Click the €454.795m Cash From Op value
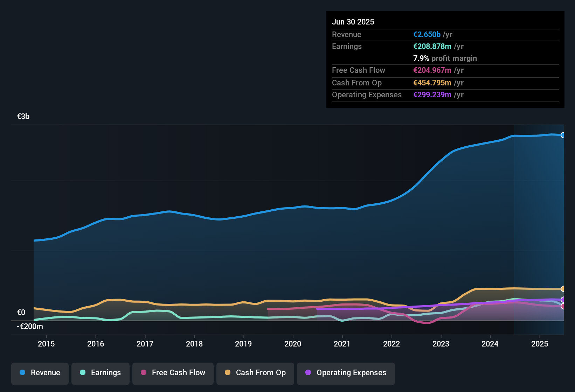Screen dimensions: 575x392 coord(432,83)
